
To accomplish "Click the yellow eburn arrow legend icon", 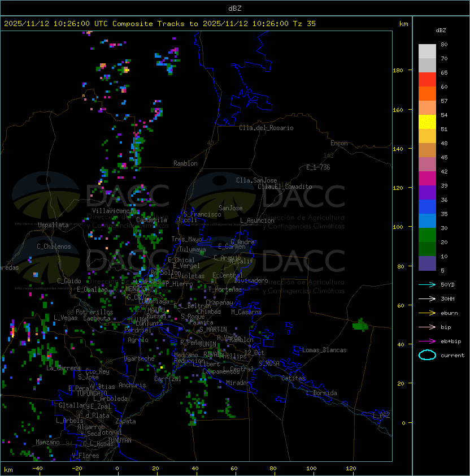I will tap(427, 313).
